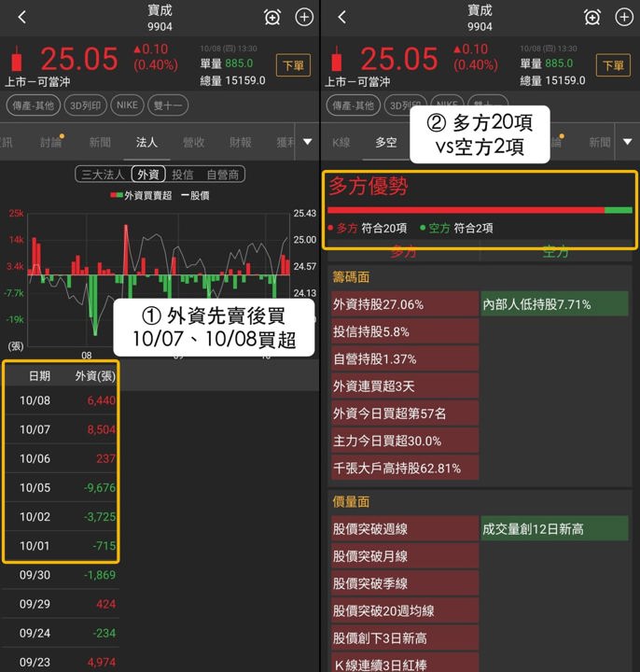This screenshot has height=672, width=640.
Task: Open the 10/08 row showing 6,440
Action: coord(61,400)
